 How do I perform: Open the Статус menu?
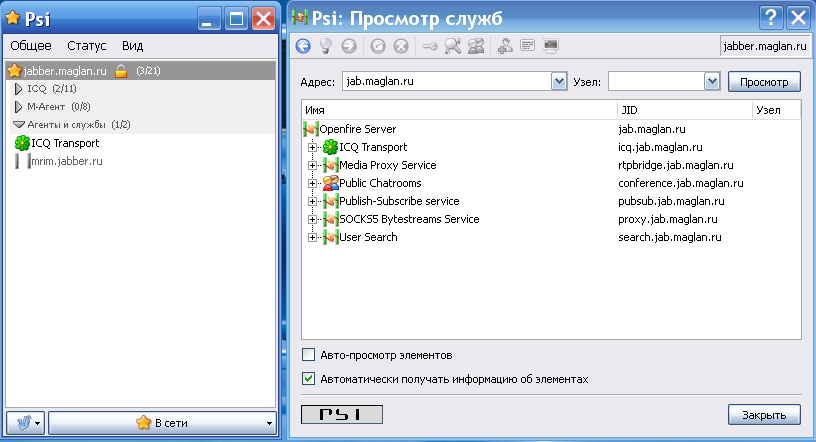[x=86, y=46]
